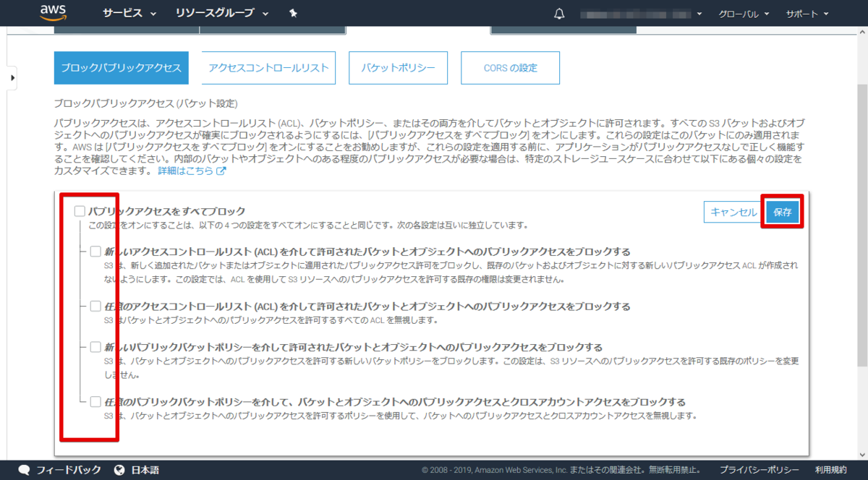Click the pin icon in the top navigation

click(x=292, y=12)
